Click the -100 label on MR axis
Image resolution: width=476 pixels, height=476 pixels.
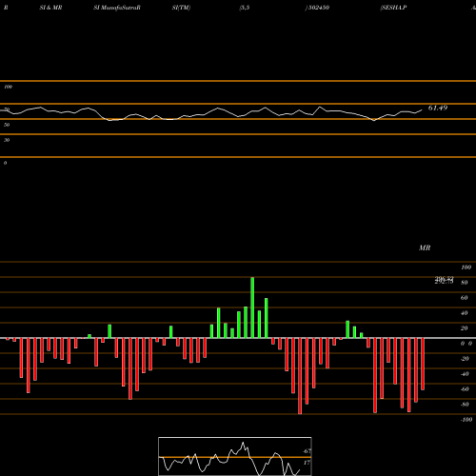point(466,420)
